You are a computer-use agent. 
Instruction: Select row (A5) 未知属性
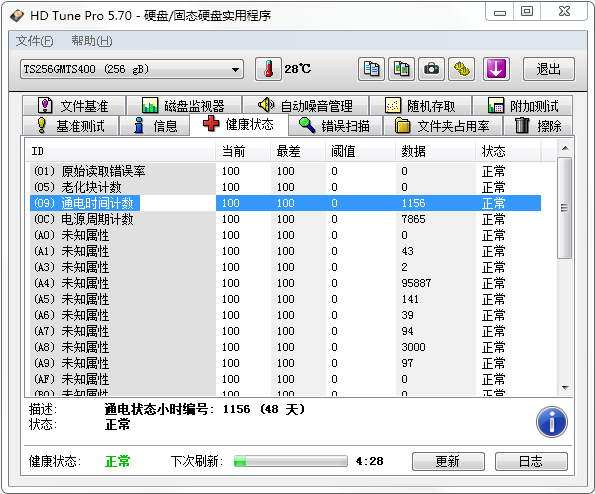(285, 299)
